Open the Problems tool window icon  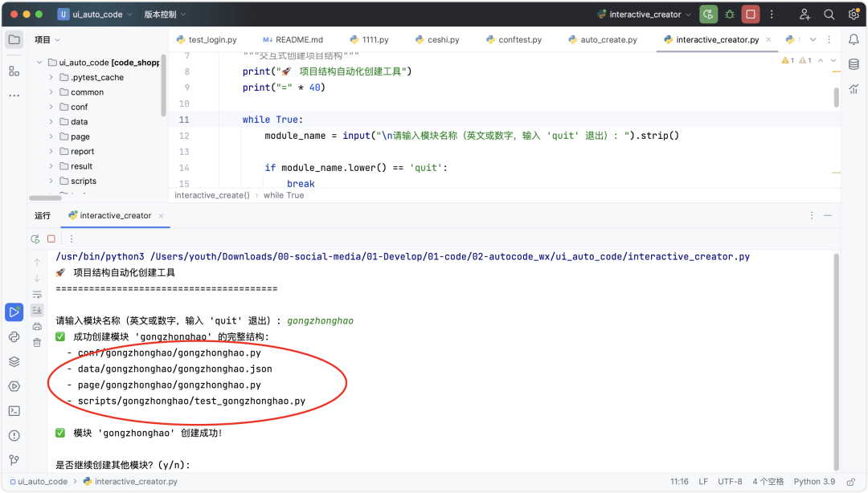click(x=14, y=435)
